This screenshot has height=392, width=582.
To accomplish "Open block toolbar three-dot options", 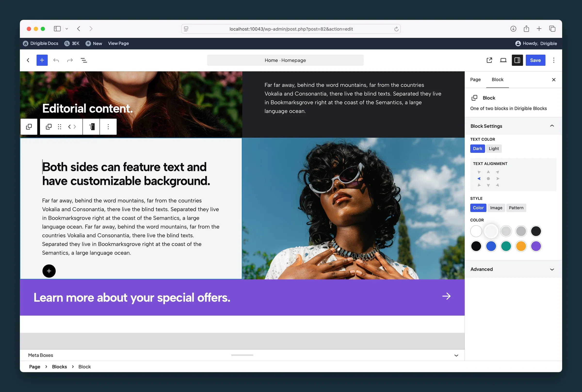I will tap(108, 127).
